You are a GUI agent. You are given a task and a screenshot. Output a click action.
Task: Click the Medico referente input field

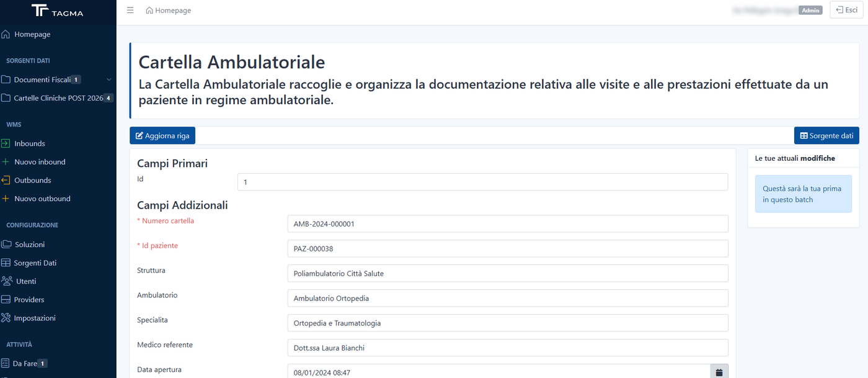point(508,348)
